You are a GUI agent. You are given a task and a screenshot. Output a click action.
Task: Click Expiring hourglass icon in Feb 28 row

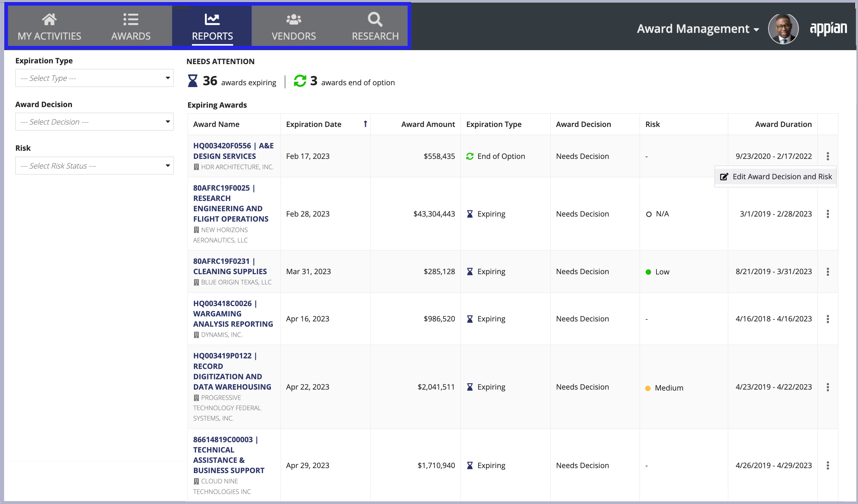tap(470, 214)
